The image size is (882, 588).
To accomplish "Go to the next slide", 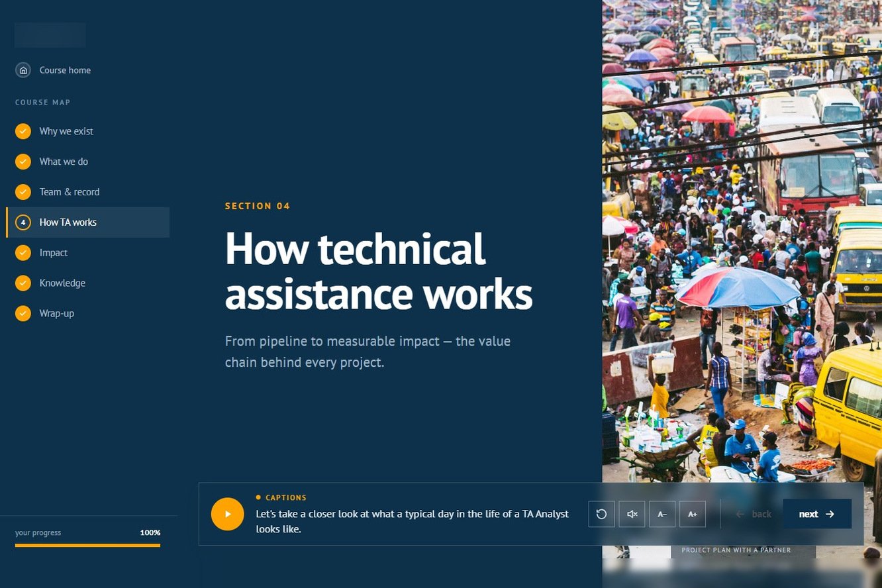I will [x=817, y=514].
